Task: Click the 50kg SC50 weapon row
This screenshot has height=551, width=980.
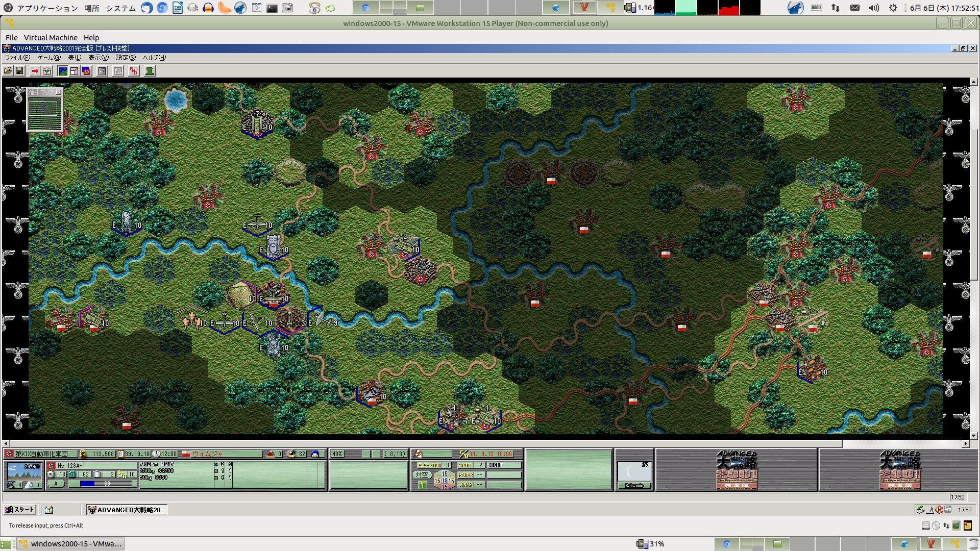Action: tap(186, 478)
